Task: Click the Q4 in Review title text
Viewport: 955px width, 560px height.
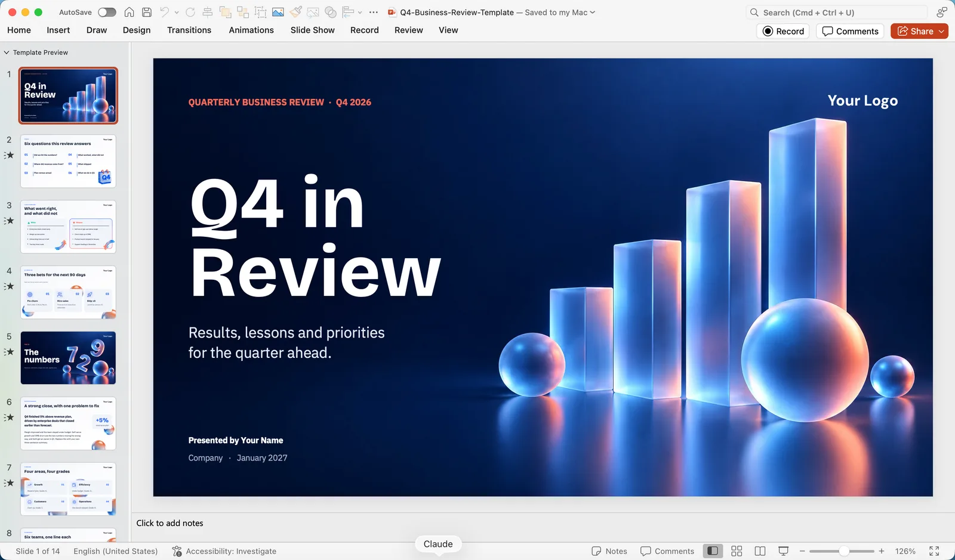Action: pos(315,237)
